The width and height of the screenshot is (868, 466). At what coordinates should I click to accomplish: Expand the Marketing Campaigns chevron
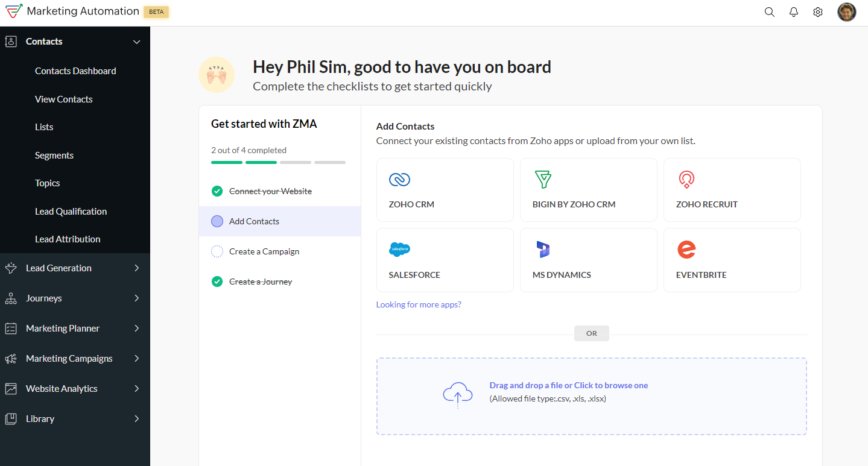137,358
